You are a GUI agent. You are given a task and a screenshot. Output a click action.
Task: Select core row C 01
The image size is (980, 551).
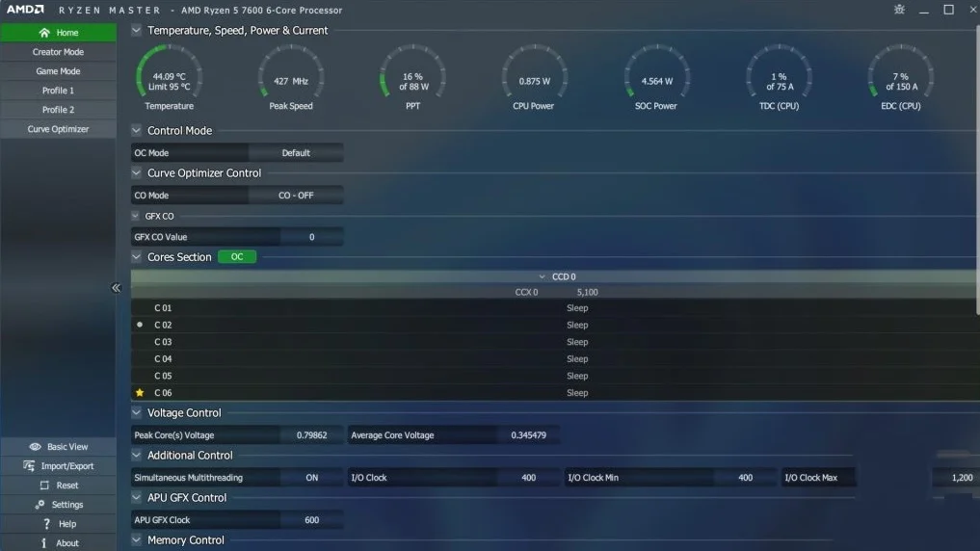555,308
